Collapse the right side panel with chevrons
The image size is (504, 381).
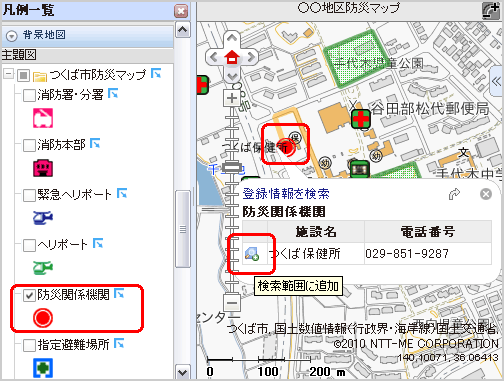[497, 81]
